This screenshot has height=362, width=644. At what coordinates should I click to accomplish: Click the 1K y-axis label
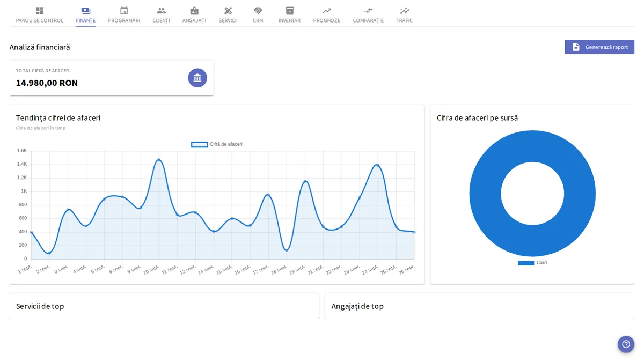click(x=24, y=191)
